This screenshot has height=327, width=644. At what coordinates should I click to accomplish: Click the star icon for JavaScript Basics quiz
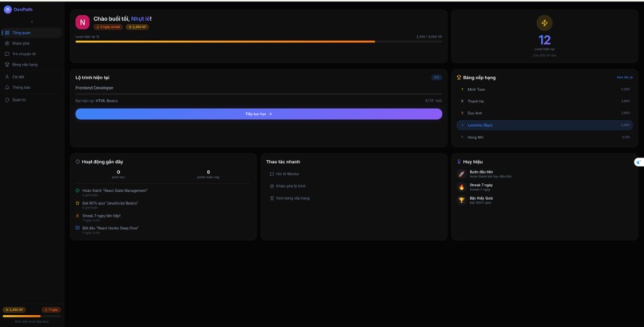point(78,203)
